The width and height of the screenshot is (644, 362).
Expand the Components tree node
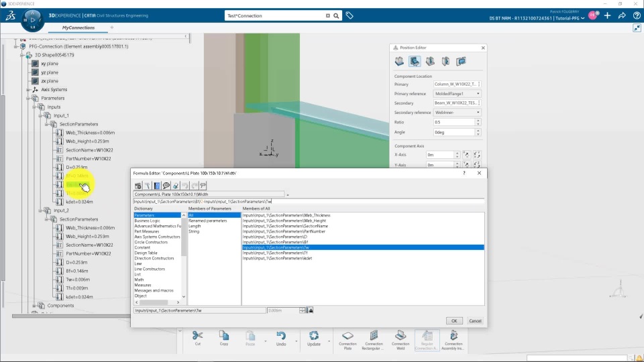tap(34, 306)
